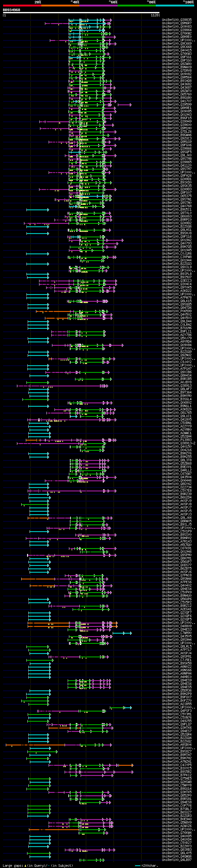Open hit UniRef100_Q76KW2

point(177,33)
